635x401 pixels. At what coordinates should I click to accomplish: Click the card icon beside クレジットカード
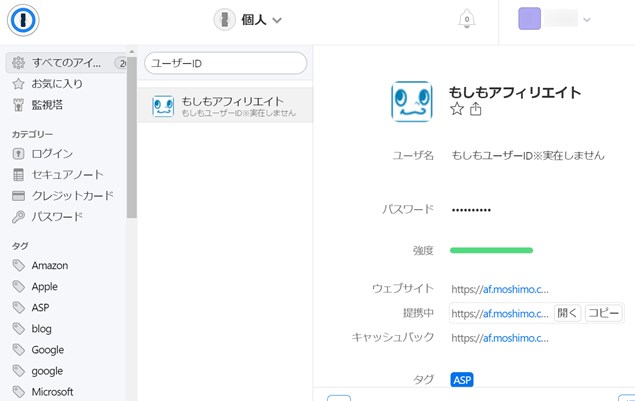[x=18, y=196]
